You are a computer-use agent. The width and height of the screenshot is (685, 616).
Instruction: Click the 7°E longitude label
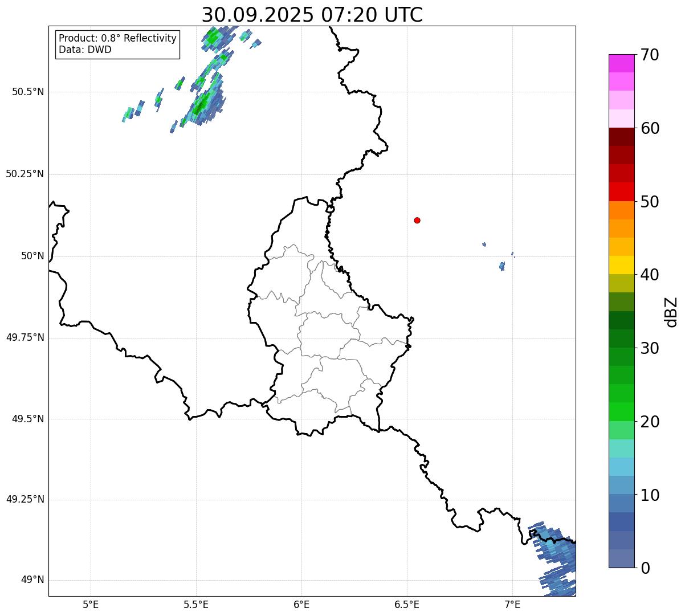pos(512,604)
